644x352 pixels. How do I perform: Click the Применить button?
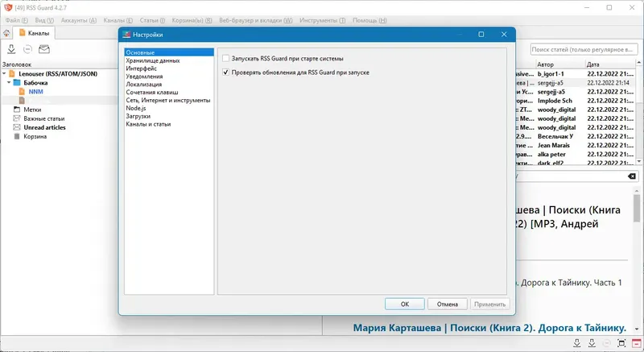[489, 304]
